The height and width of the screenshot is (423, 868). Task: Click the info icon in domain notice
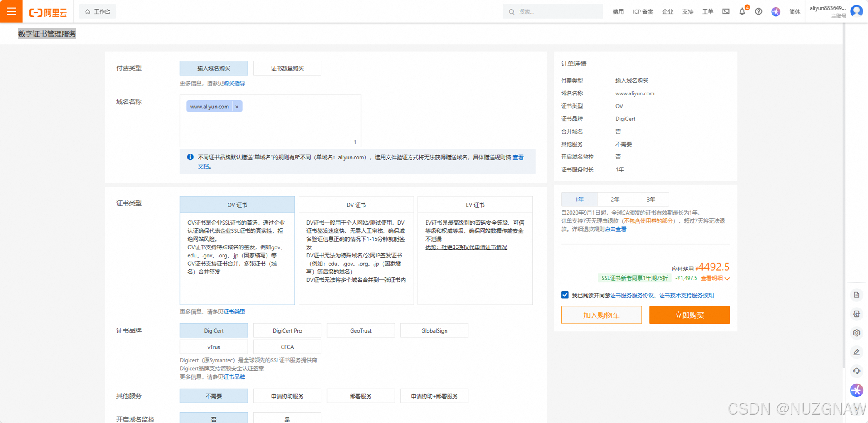(190, 157)
